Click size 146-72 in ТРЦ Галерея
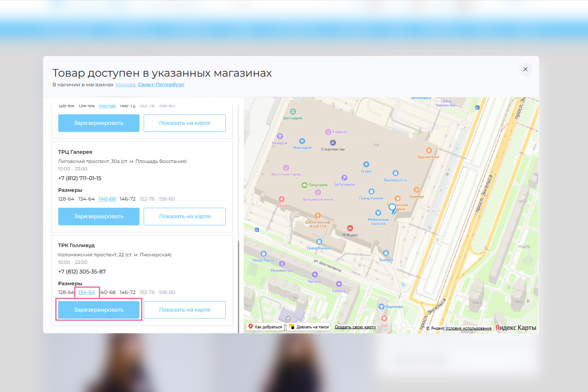Image resolution: width=588 pixels, height=392 pixels. point(128,199)
